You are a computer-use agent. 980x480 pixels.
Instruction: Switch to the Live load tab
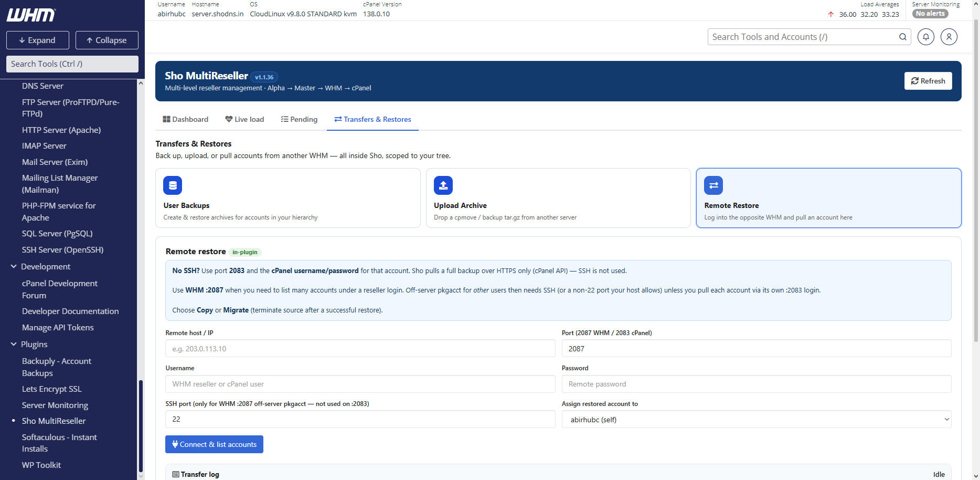tap(244, 119)
